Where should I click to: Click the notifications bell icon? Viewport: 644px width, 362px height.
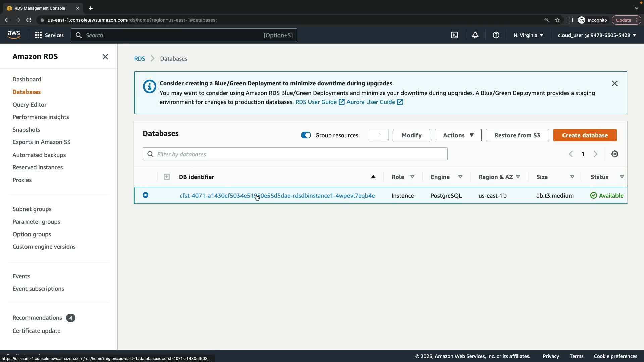click(x=475, y=35)
